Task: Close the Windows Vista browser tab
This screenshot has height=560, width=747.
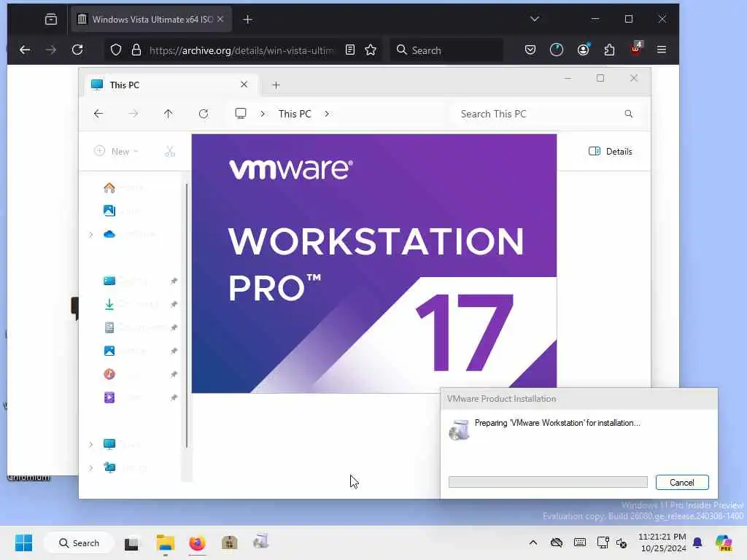Action: (220, 19)
